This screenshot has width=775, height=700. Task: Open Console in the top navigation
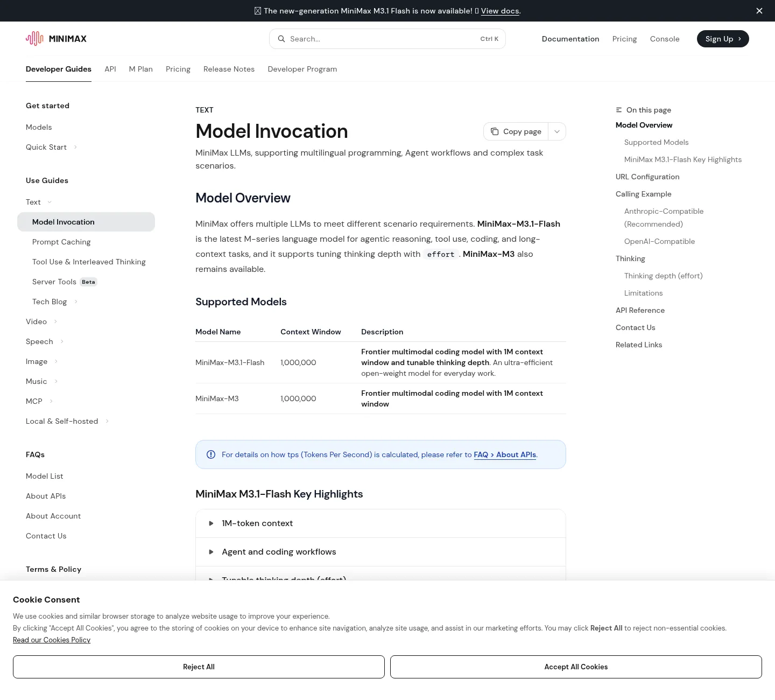665,39
